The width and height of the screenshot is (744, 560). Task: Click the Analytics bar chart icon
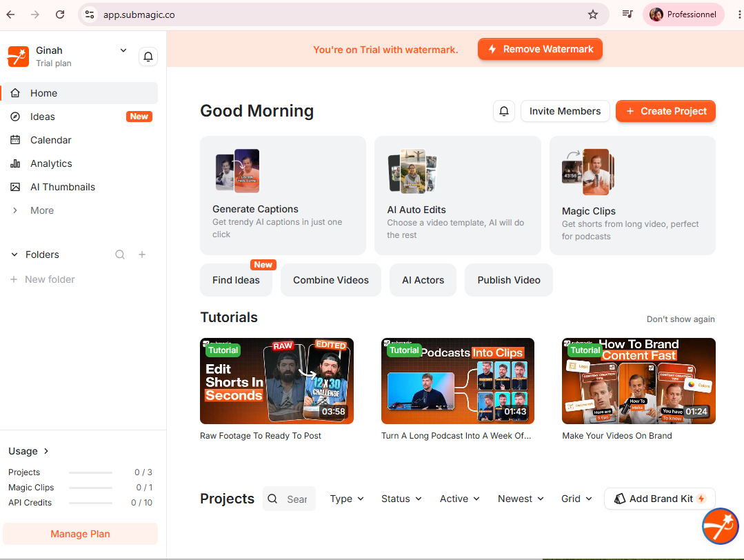(x=15, y=163)
